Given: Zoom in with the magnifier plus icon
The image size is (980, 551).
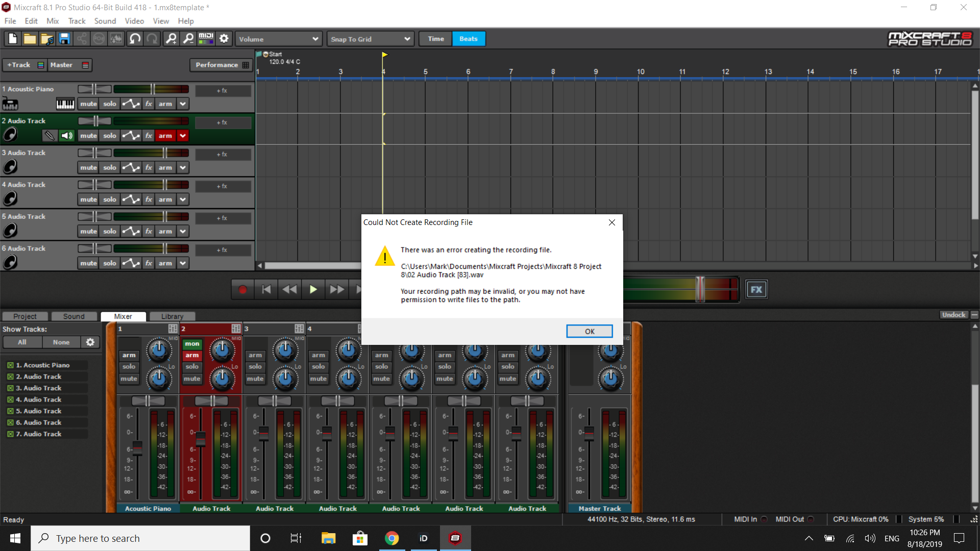Looking at the screenshot, I should (x=171, y=39).
